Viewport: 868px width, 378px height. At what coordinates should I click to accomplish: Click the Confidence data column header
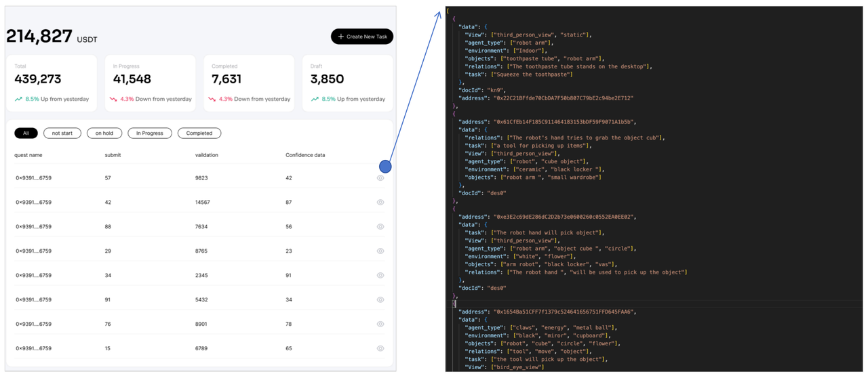click(304, 155)
